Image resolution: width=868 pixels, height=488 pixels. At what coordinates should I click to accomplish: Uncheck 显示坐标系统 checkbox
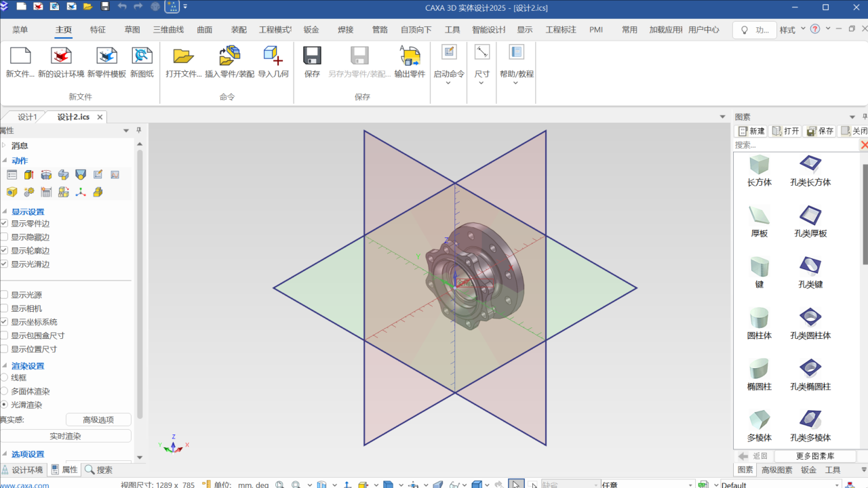coord(4,322)
